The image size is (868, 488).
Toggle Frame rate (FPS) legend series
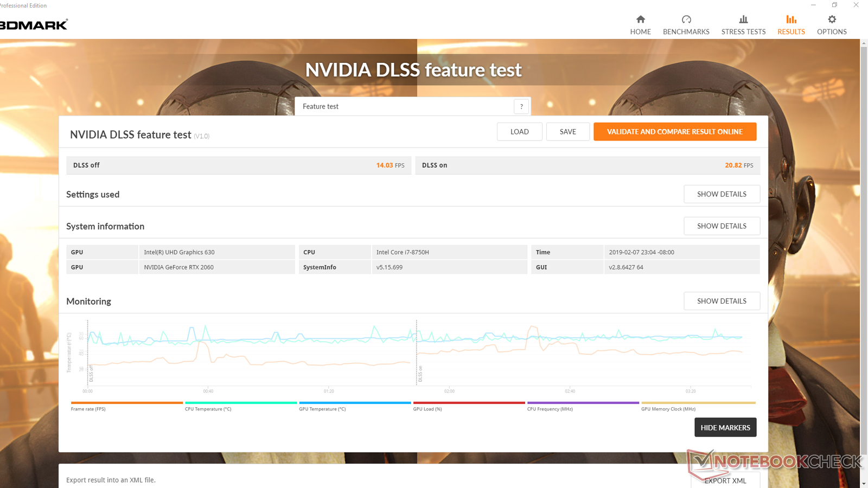click(x=126, y=406)
